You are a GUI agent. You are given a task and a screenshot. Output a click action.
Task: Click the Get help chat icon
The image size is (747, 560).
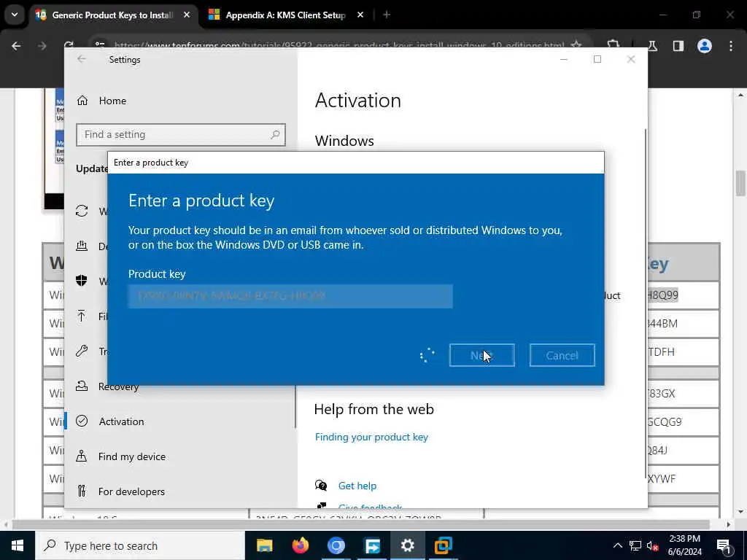pos(321,486)
